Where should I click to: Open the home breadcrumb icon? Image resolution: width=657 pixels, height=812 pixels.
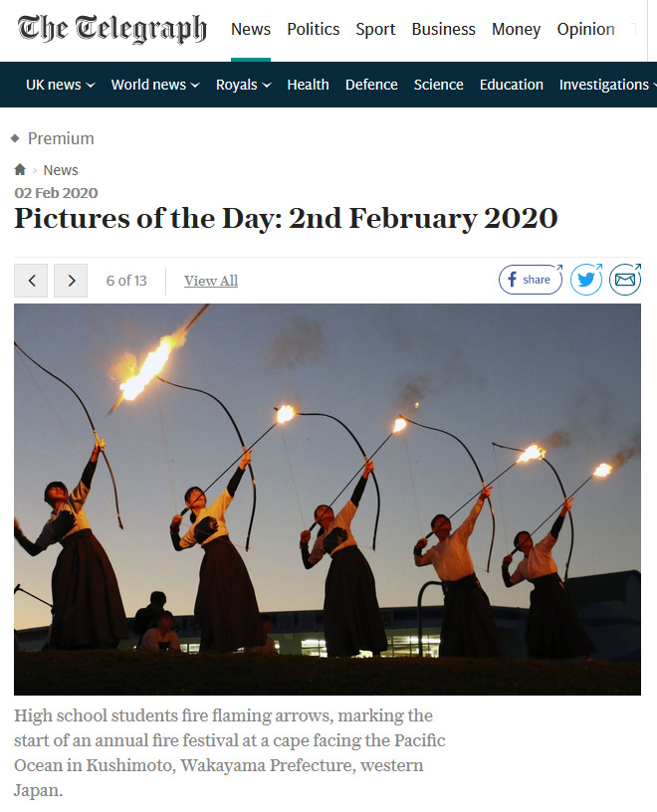click(20, 170)
